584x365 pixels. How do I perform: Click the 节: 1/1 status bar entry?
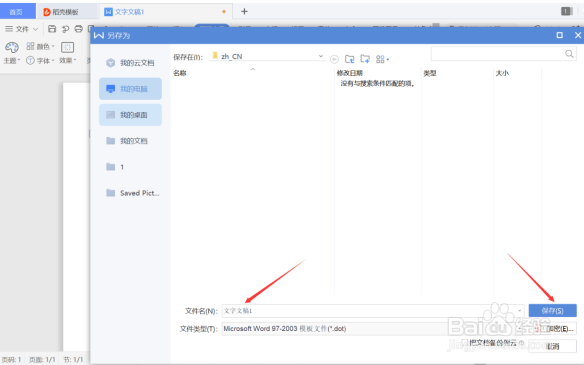point(73,359)
